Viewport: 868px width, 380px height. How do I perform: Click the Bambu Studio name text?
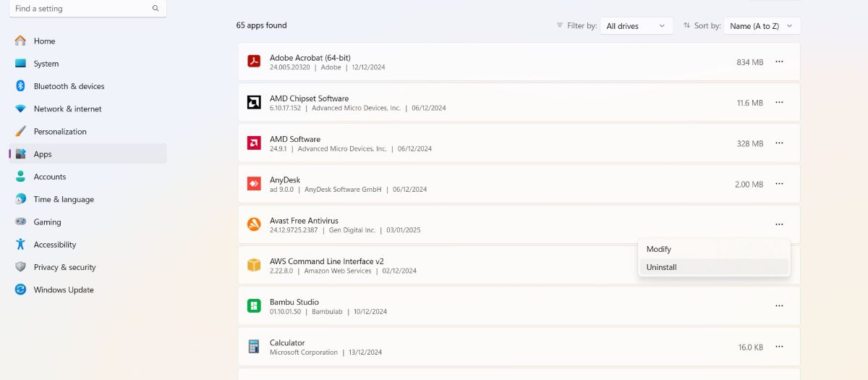(294, 302)
